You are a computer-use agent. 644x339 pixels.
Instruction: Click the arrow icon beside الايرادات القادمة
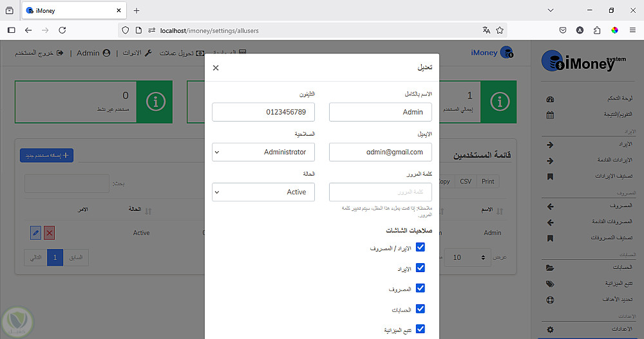click(551, 161)
